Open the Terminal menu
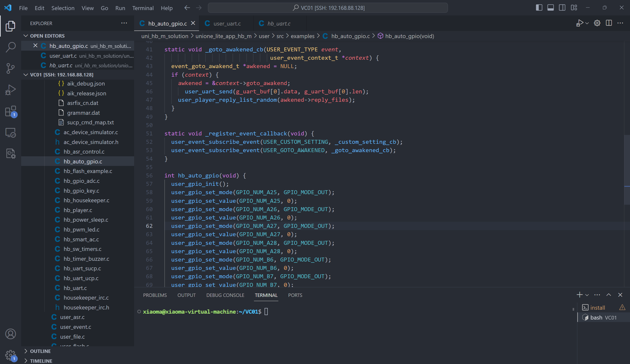 pyautogui.click(x=143, y=8)
